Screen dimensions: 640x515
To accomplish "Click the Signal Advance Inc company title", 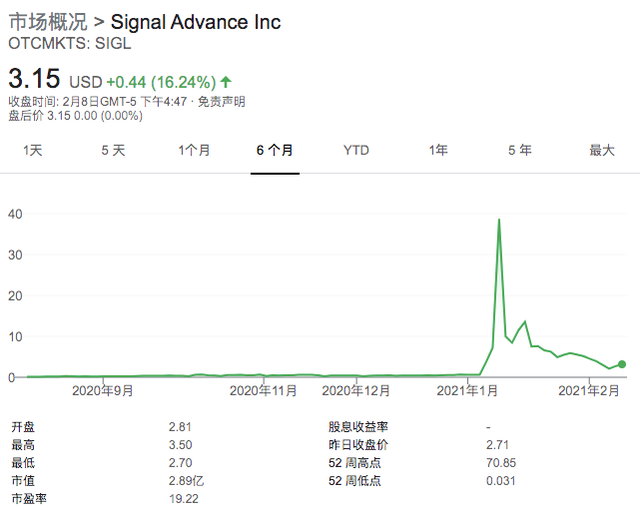I will click(195, 21).
